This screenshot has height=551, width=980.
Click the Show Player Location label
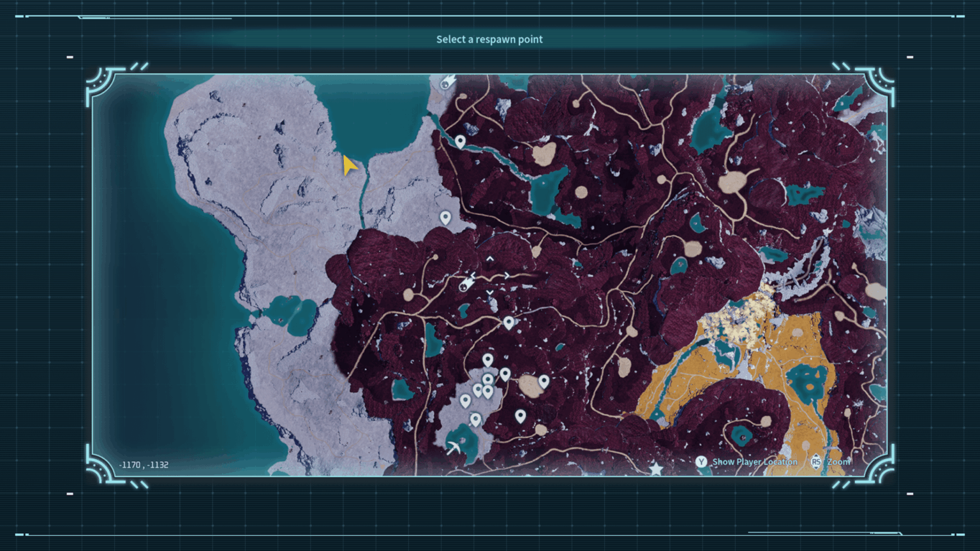pyautogui.click(x=755, y=462)
